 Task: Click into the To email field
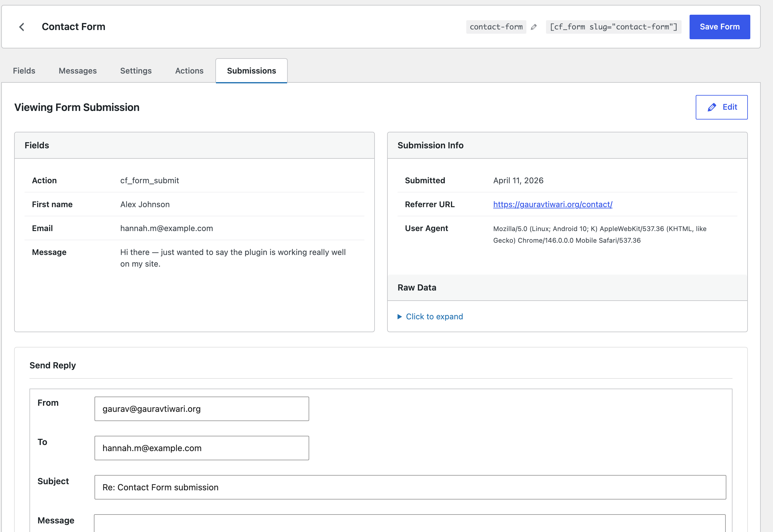(202, 448)
